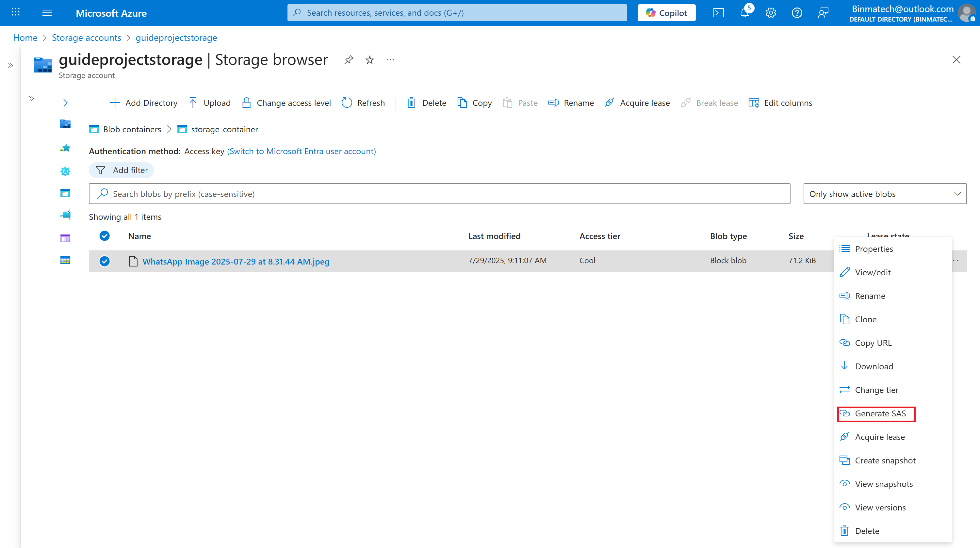Expand the collapsed left navigation menu
This screenshot has width=980, height=548.
coord(10,65)
